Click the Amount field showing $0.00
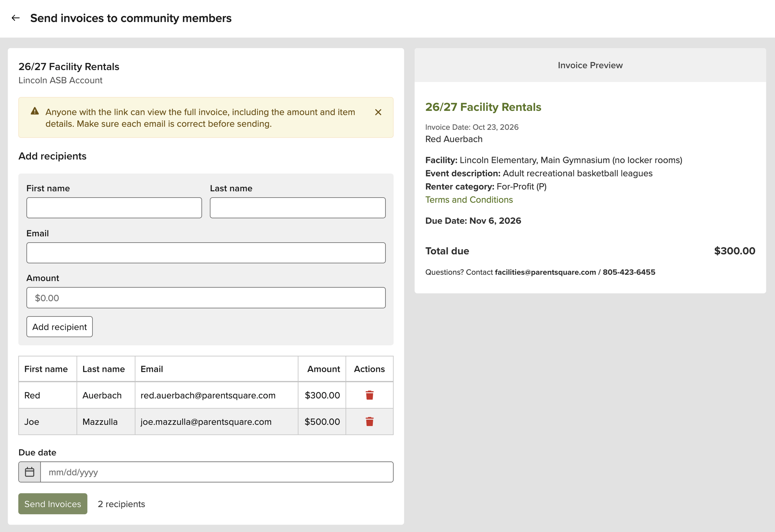 click(206, 298)
